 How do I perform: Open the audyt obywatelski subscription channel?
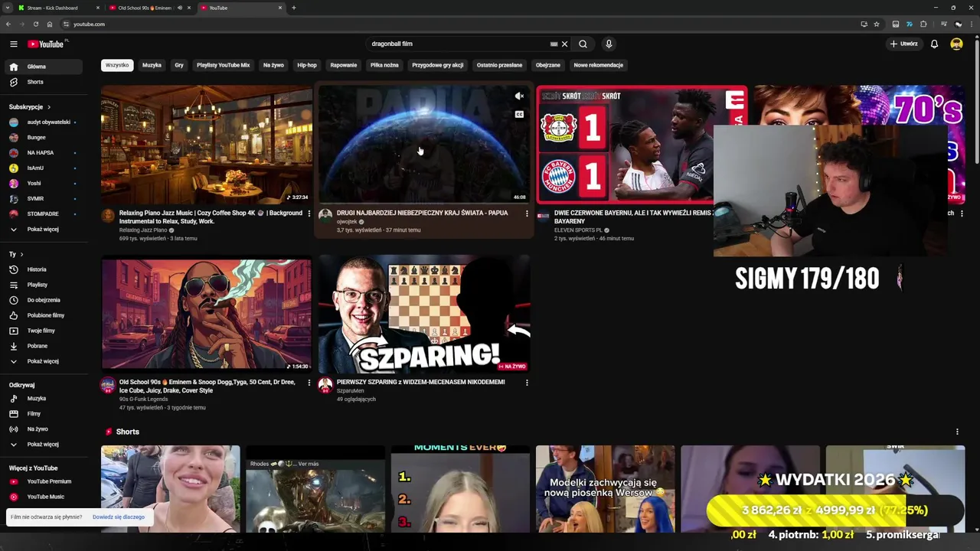click(44, 122)
